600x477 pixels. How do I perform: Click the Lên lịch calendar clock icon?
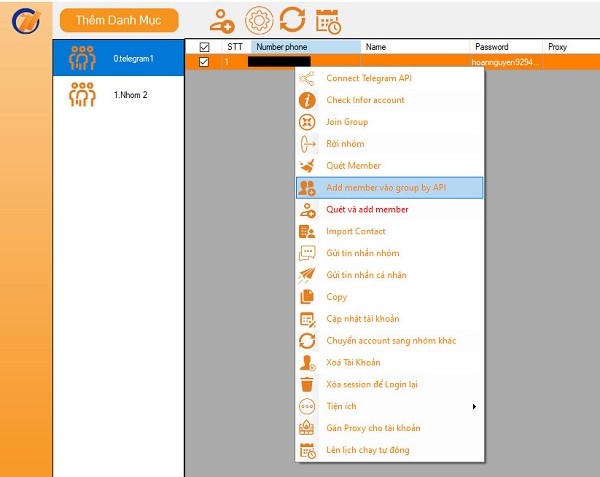[x=308, y=450]
